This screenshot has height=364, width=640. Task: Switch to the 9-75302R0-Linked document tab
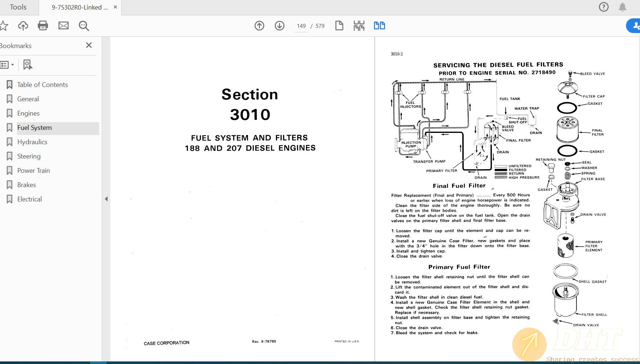[79, 7]
